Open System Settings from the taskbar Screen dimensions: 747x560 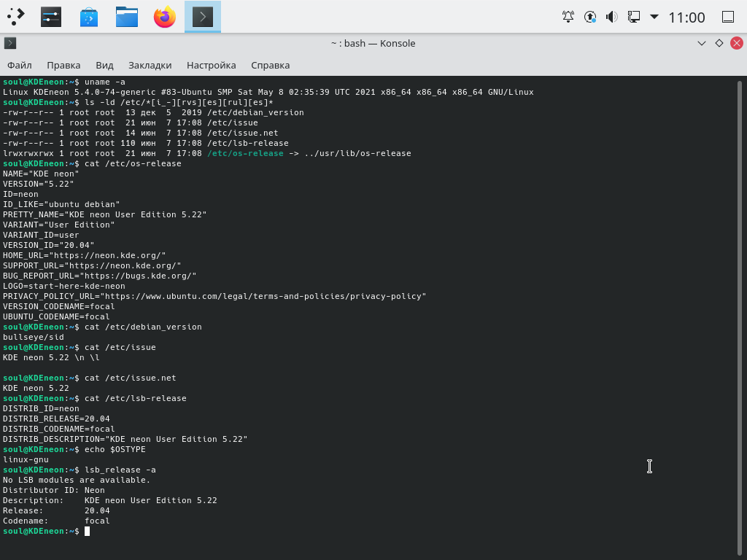51,17
